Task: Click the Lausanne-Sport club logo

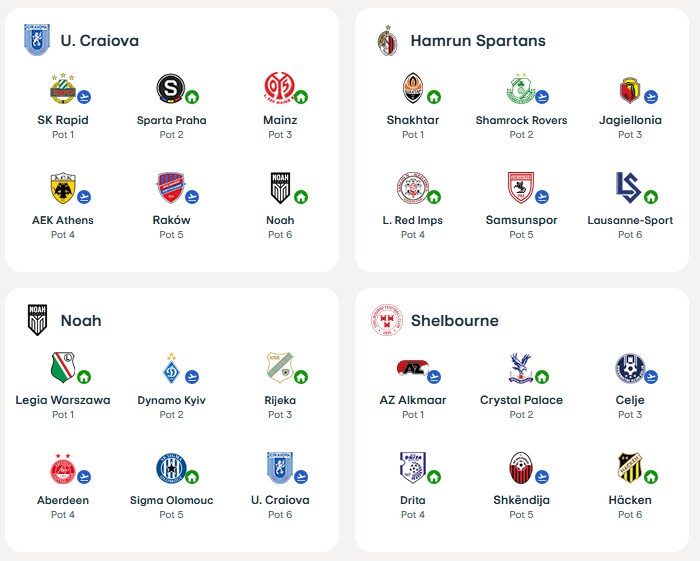Action: click(629, 188)
